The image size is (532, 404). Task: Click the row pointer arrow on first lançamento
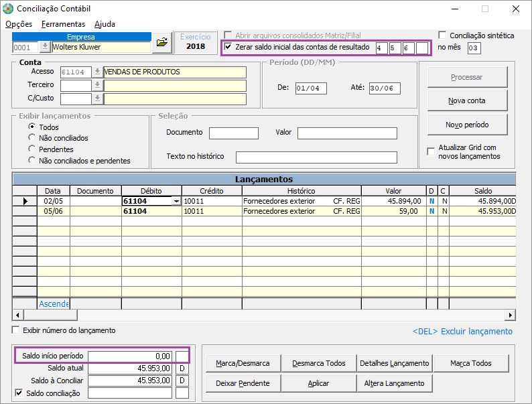[25, 201]
